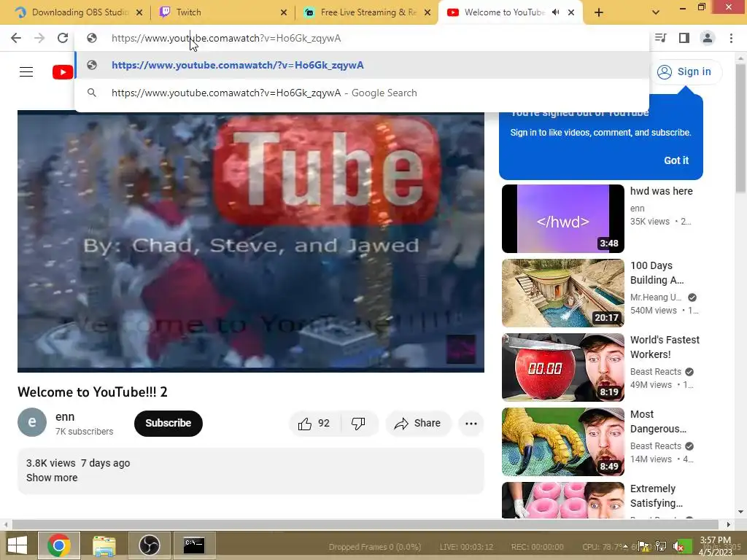This screenshot has width=747, height=560.
Task: Open the Chrome profile avatar icon
Action: [708, 38]
